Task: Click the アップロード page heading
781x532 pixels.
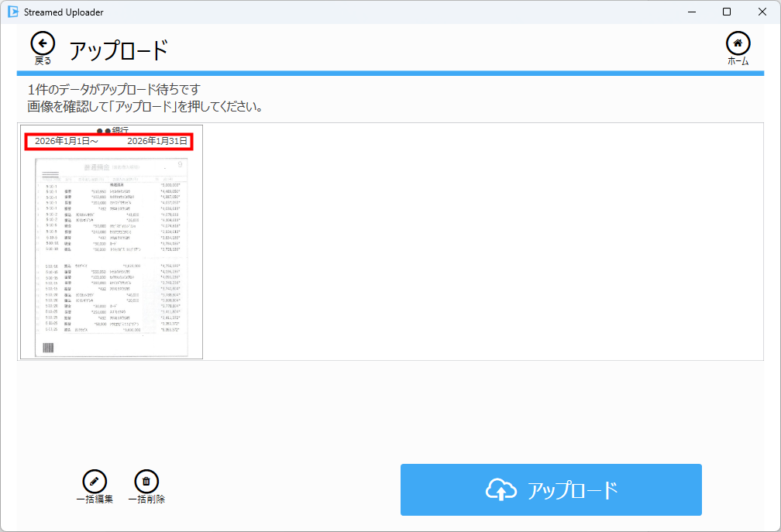Action: pyautogui.click(x=119, y=51)
